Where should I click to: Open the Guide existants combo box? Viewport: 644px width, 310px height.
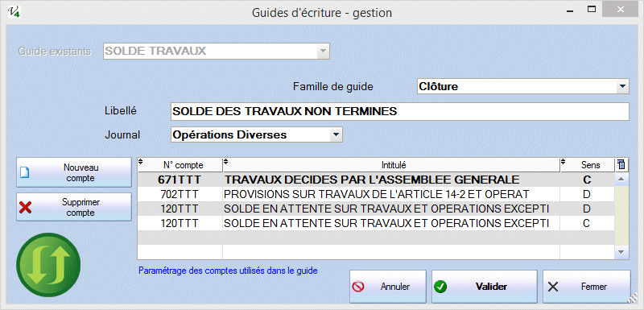(216, 52)
